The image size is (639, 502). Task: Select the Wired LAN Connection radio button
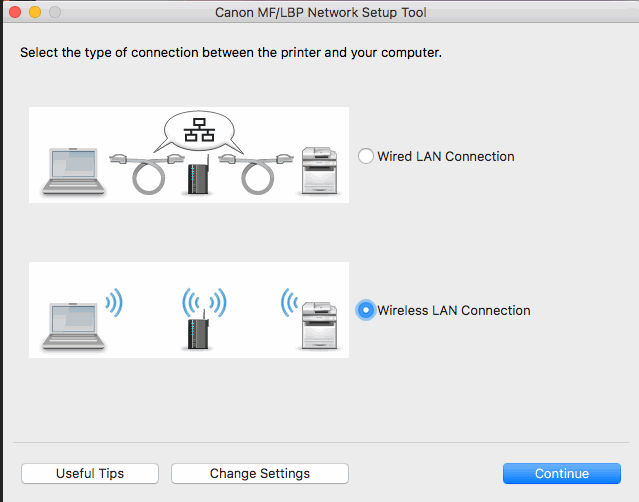[x=366, y=156]
